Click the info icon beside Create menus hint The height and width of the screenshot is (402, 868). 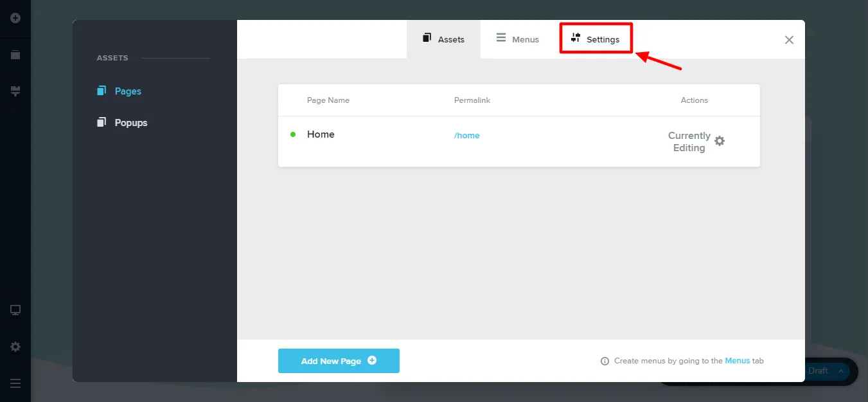[x=605, y=361]
